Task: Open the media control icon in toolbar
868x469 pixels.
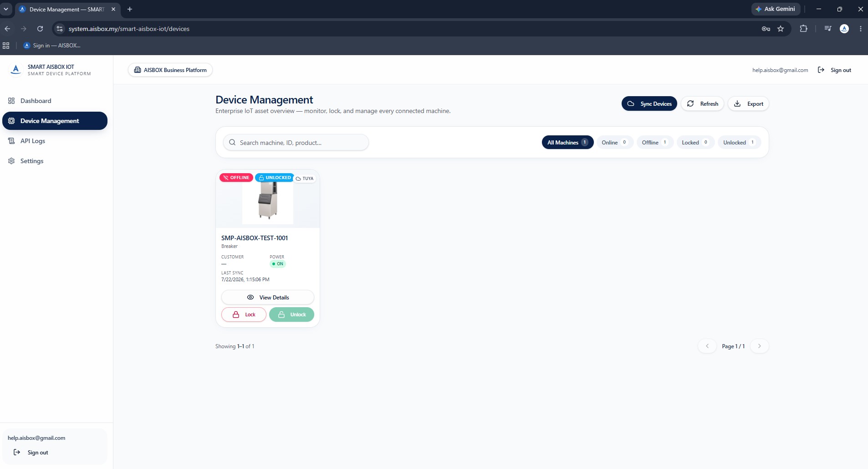Action: tap(828, 29)
